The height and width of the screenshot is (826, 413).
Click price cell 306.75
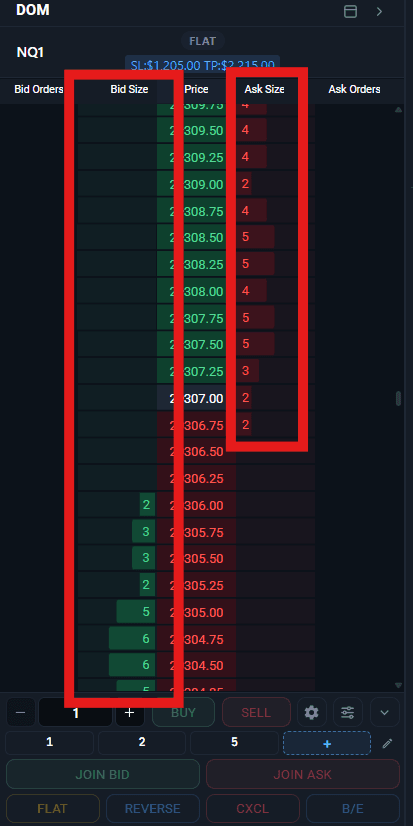196,425
